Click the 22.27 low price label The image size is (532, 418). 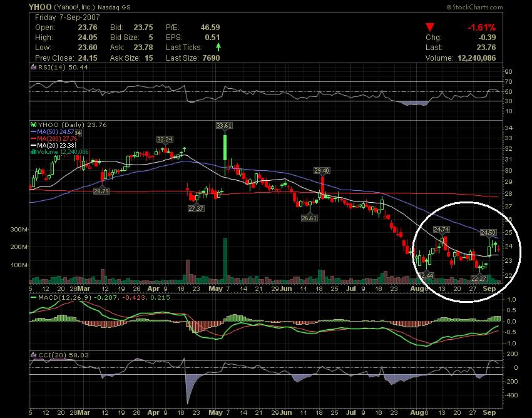point(479,278)
